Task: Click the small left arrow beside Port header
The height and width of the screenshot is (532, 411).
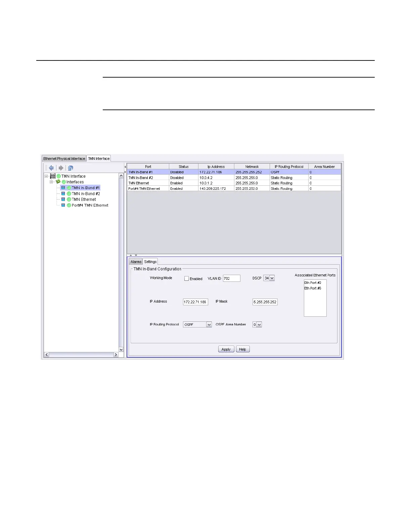Action: pos(125,167)
